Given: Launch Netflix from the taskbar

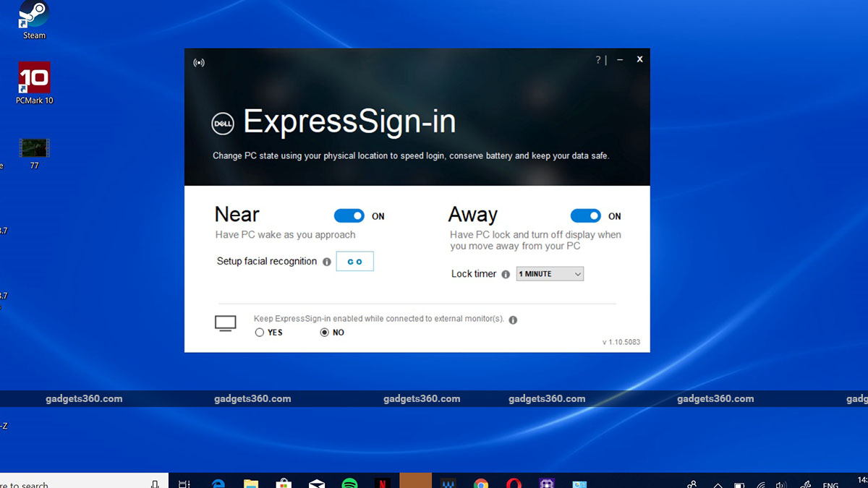Looking at the screenshot, I should (x=383, y=482).
